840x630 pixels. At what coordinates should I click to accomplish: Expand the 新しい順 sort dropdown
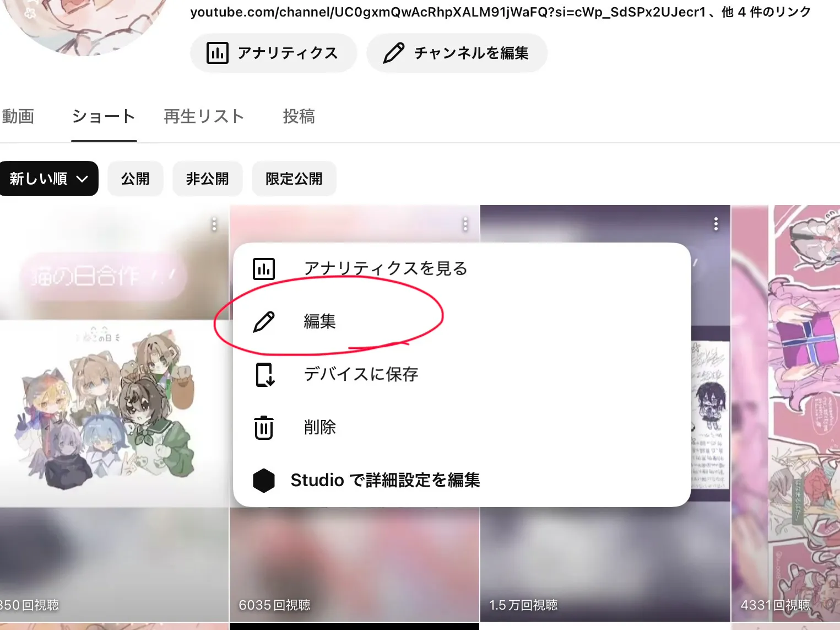(48, 179)
